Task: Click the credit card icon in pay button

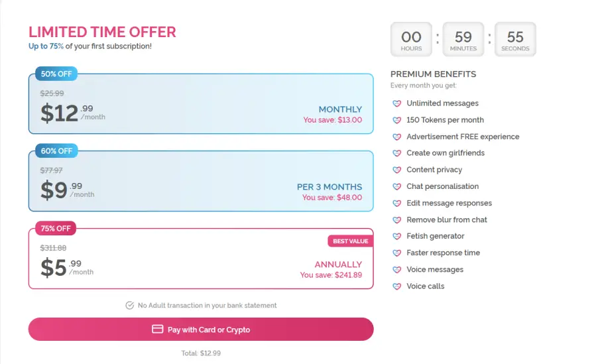Action: [x=158, y=329]
